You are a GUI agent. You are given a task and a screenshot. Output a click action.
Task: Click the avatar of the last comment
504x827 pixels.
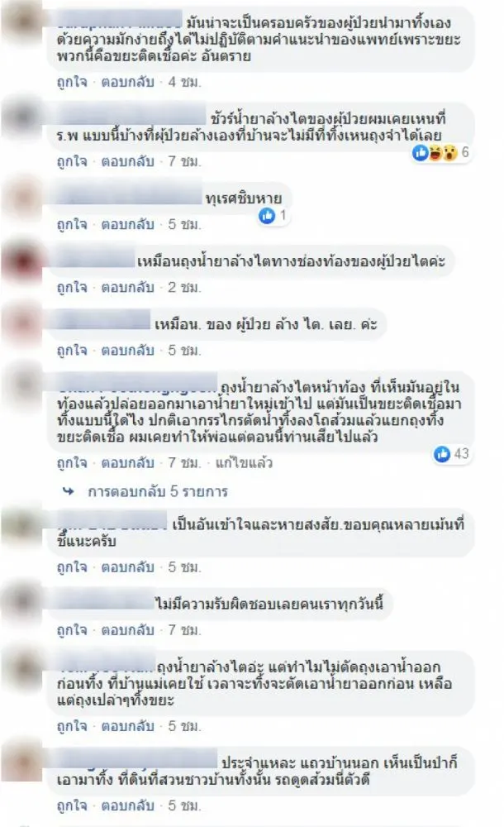point(21,761)
